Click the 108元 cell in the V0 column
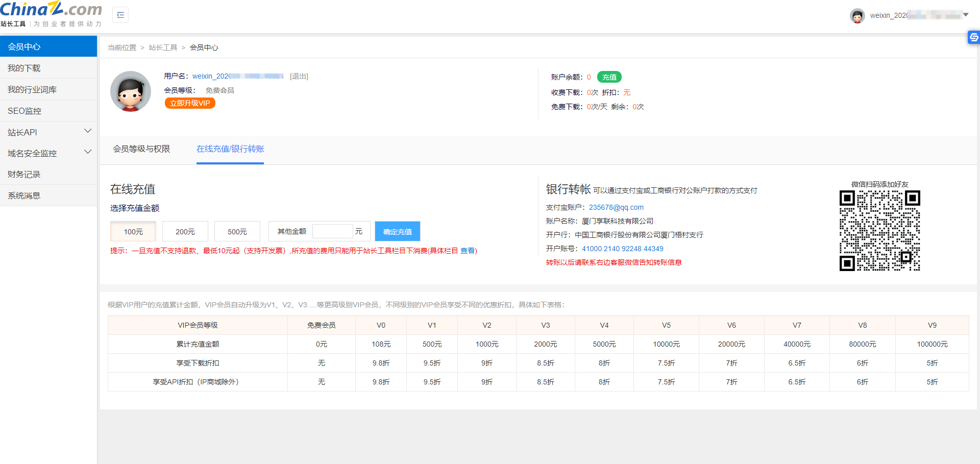Screen dimensions: 980x464 [381, 344]
